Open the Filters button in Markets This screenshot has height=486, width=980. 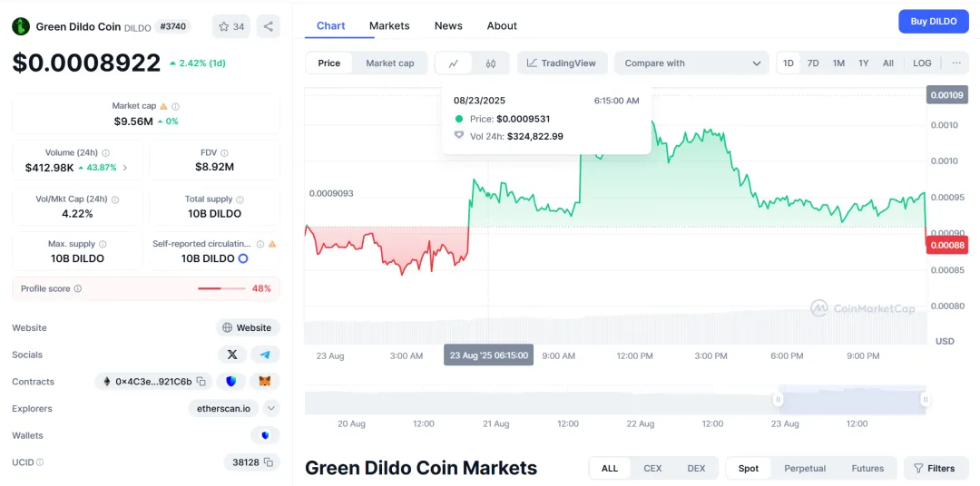tap(935, 468)
